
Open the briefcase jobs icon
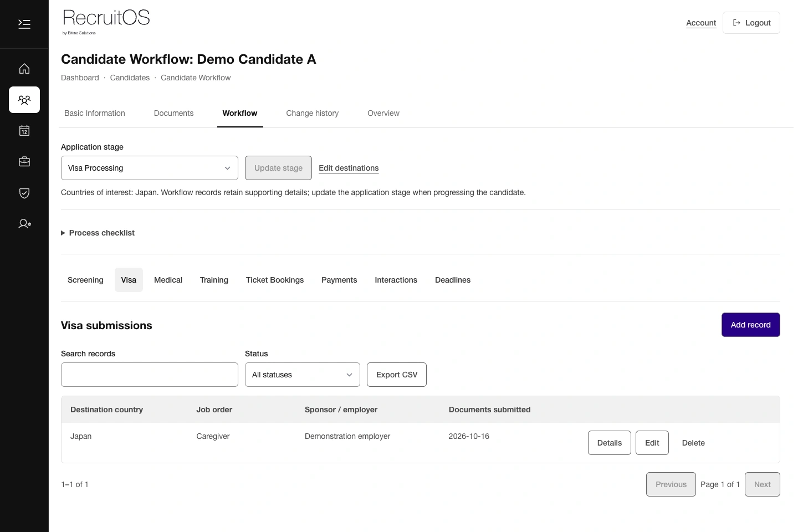click(24, 162)
